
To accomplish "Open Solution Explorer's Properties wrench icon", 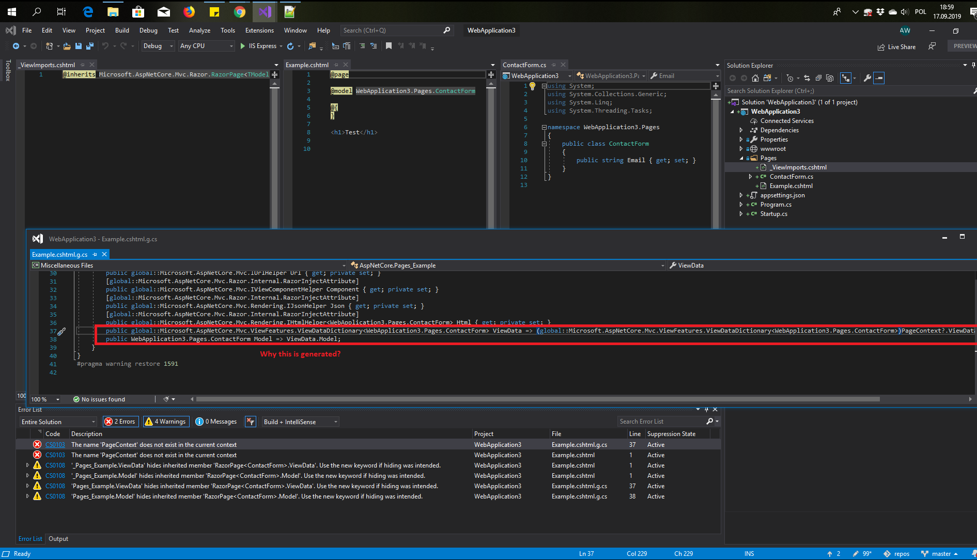I will coord(867,78).
